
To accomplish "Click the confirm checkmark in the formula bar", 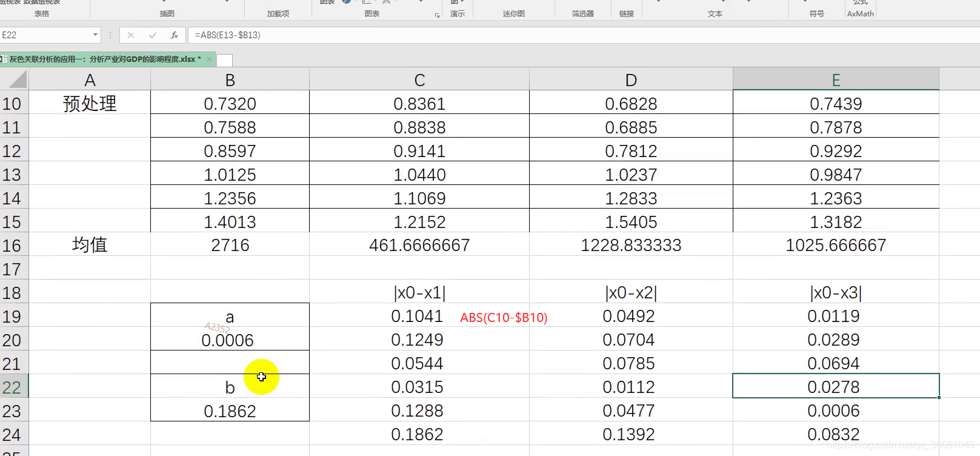I will (x=152, y=35).
